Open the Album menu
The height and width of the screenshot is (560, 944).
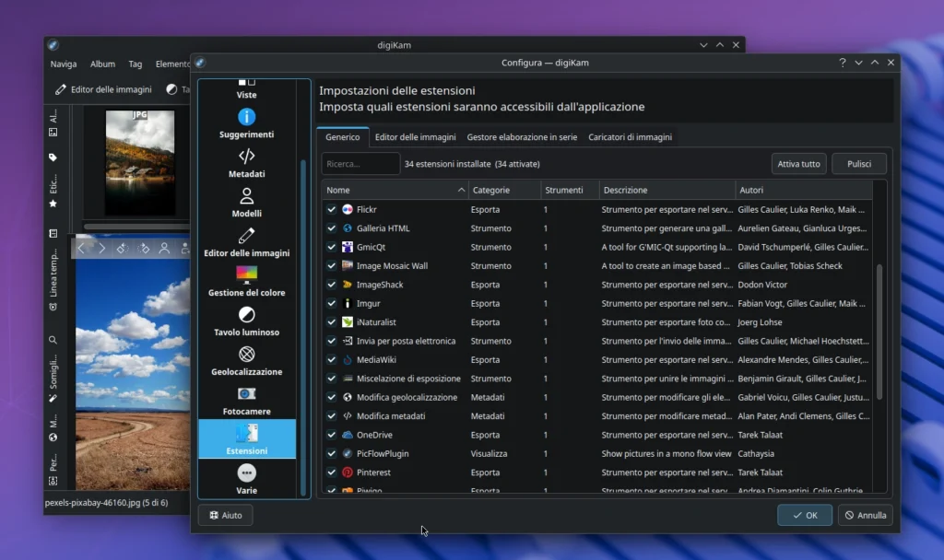click(x=102, y=64)
